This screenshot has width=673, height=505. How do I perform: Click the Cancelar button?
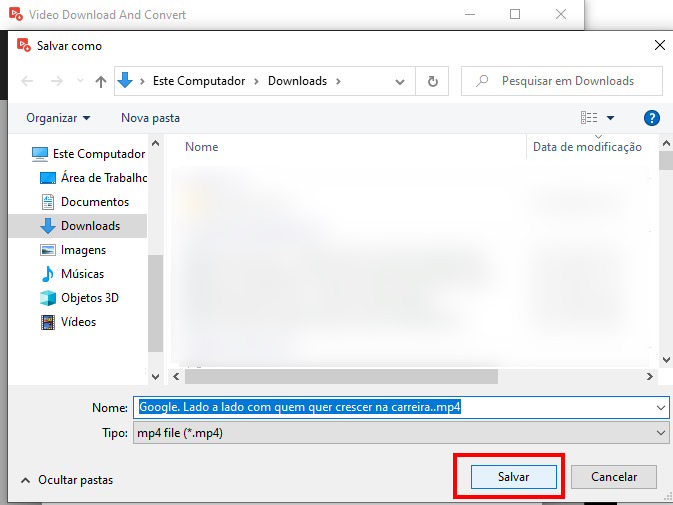coord(621,477)
